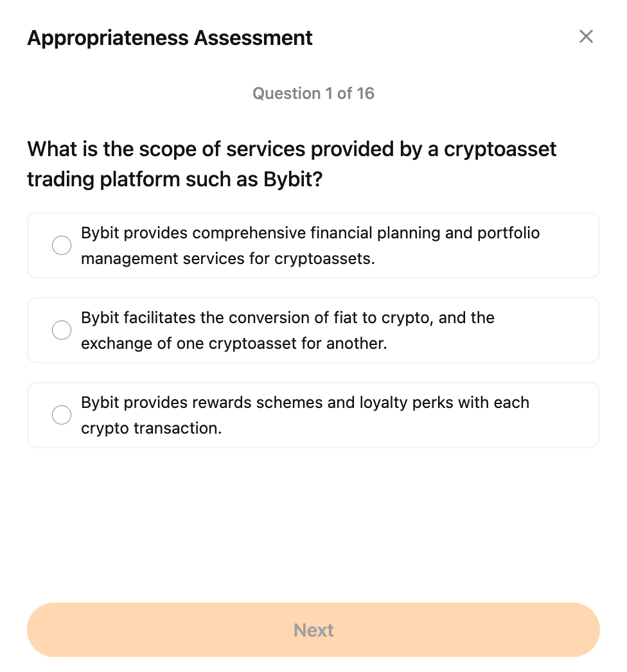Image resolution: width=627 pixels, height=672 pixels.
Task: Close the Appropriateness Assessment dialog
Action: pyautogui.click(x=586, y=37)
